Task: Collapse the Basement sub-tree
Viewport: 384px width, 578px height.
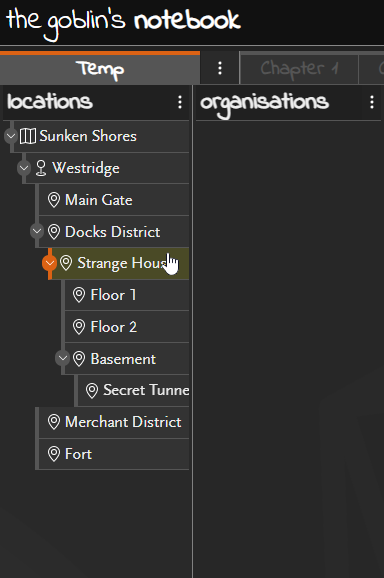Action: tap(62, 358)
